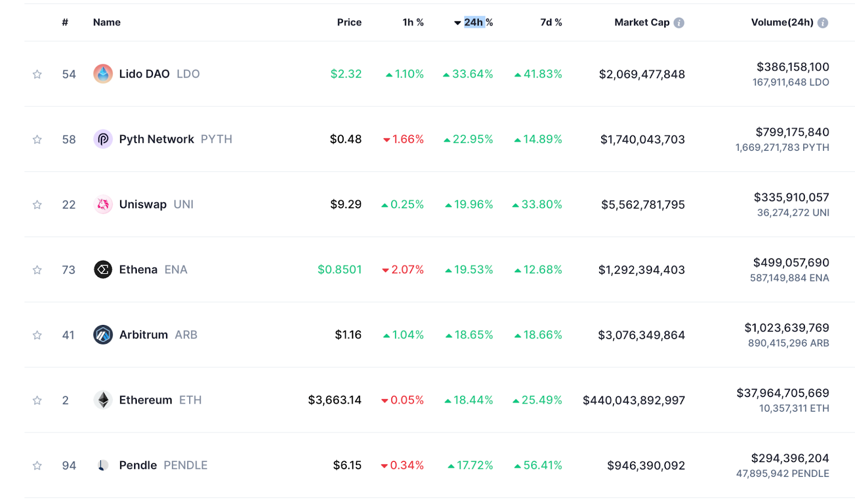This screenshot has width=855, height=504.
Task: Open the Lido DAO coin page
Action: (144, 74)
